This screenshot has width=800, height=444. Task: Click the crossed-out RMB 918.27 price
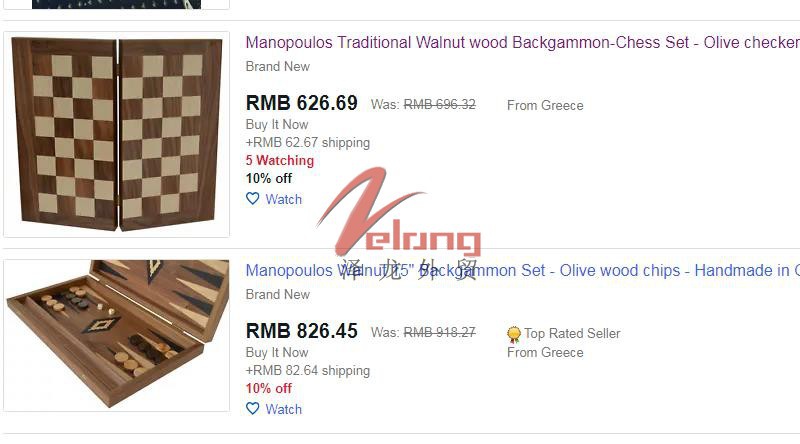440,333
